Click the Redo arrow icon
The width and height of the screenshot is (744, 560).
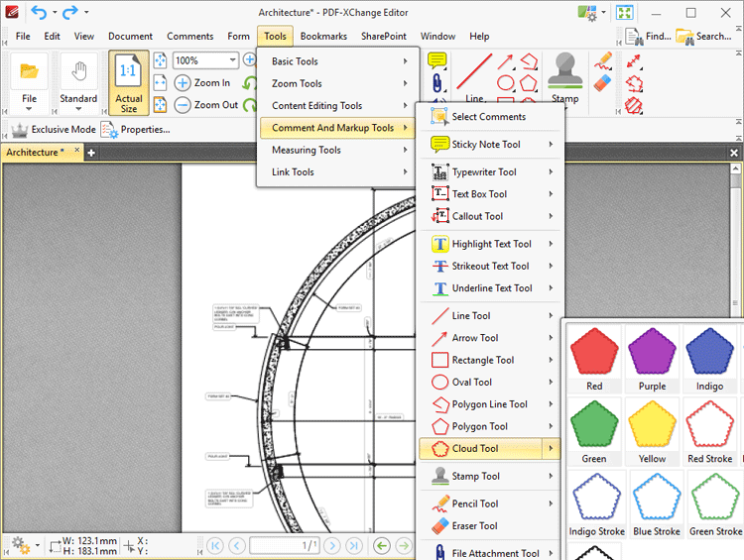tap(69, 12)
